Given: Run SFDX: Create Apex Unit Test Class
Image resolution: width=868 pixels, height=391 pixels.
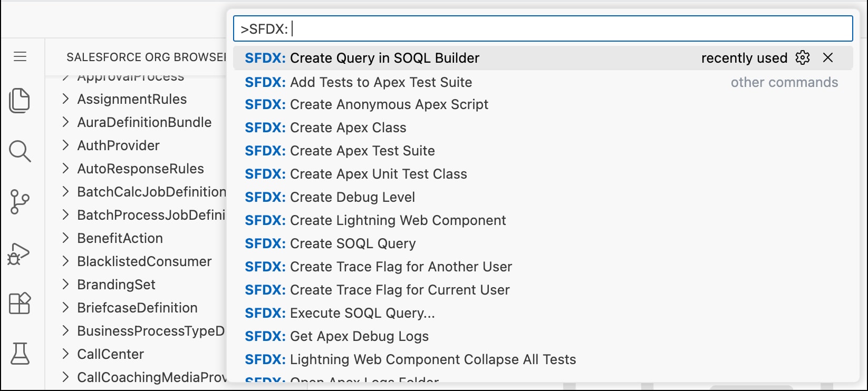Looking at the screenshot, I should [543, 174].
